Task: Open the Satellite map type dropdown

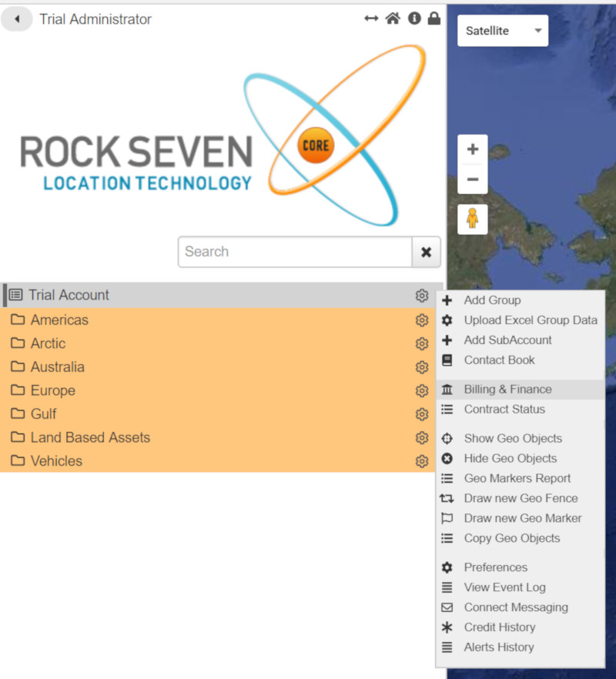Action: point(503,31)
